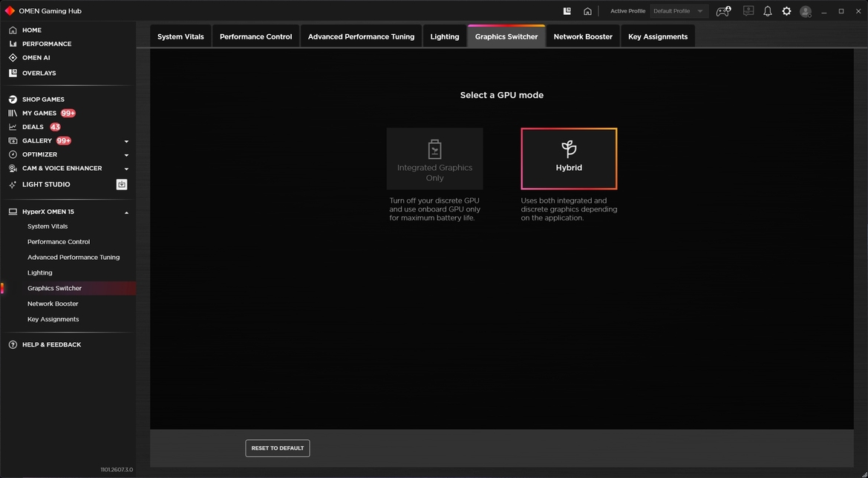Switch to Graphics Switcher tab
Image resolution: width=868 pixels, height=478 pixels.
point(506,36)
